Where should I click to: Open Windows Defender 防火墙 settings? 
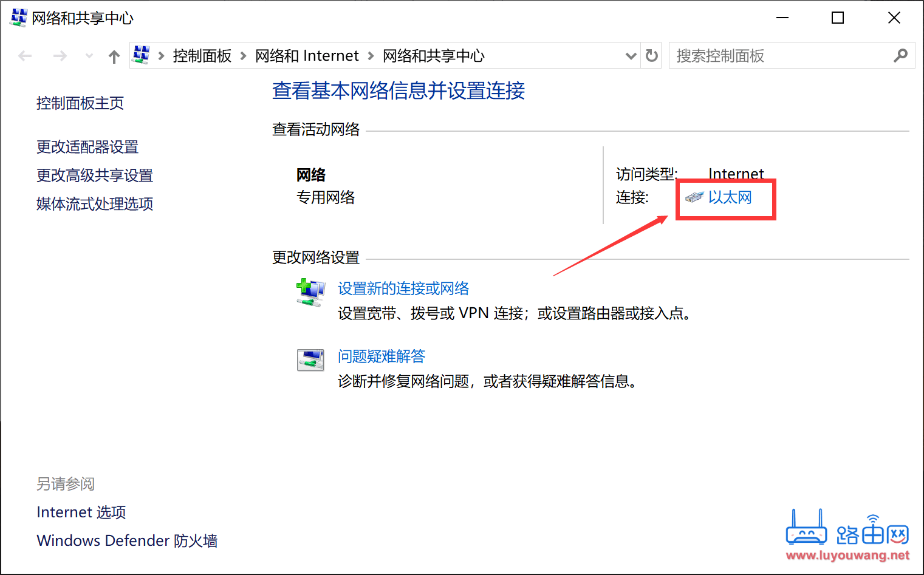click(x=127, y=540)
